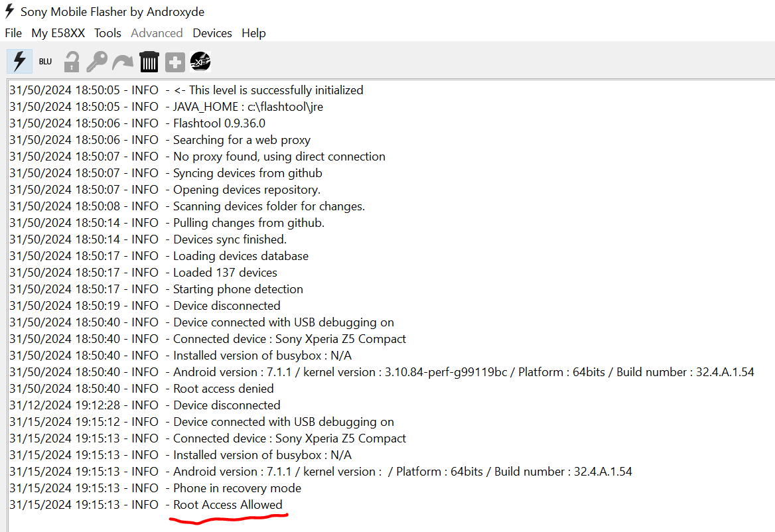Click the curved arrow toolbar icon

tap(123, 62)
